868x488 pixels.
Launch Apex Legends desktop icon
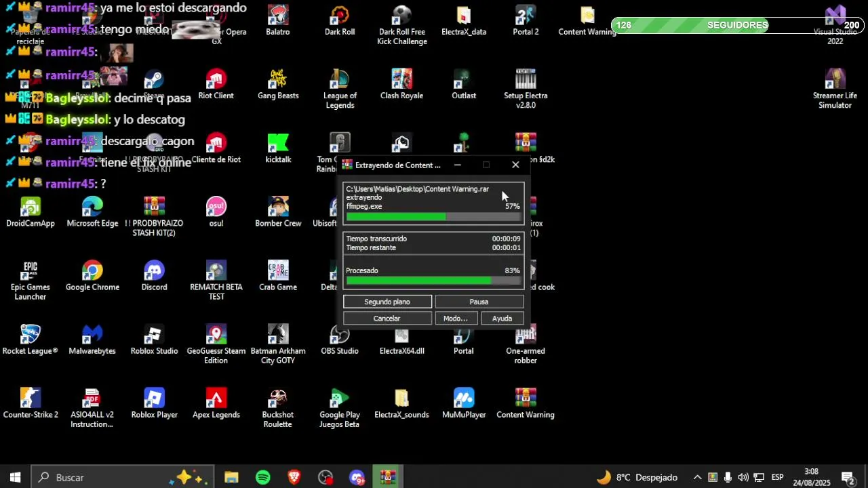click(x=216, y=403)
